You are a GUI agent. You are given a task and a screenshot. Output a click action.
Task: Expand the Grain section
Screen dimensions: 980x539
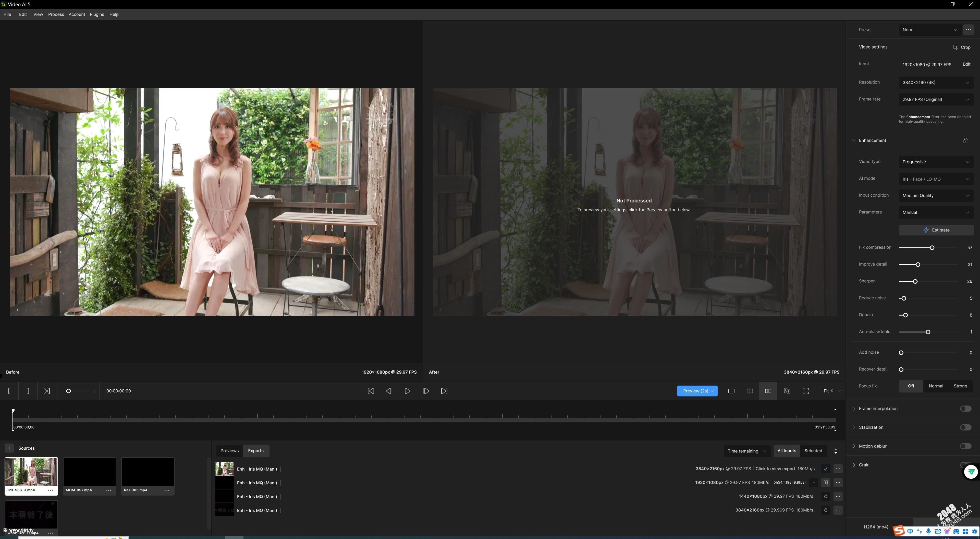pos(854,465)
